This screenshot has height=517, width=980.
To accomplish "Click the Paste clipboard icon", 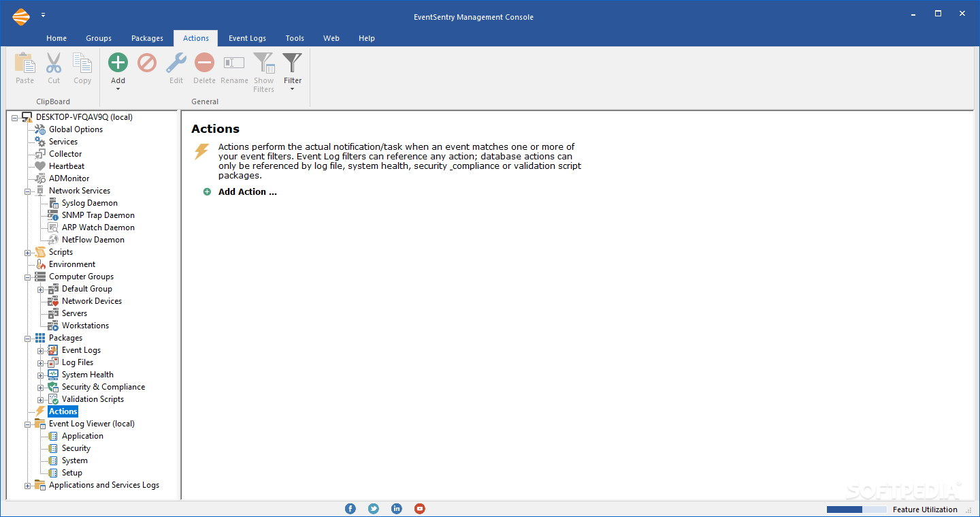I will (24, 63).
